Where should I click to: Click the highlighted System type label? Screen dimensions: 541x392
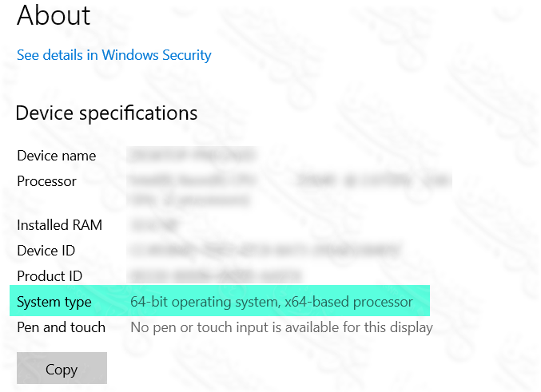[54, 302]
